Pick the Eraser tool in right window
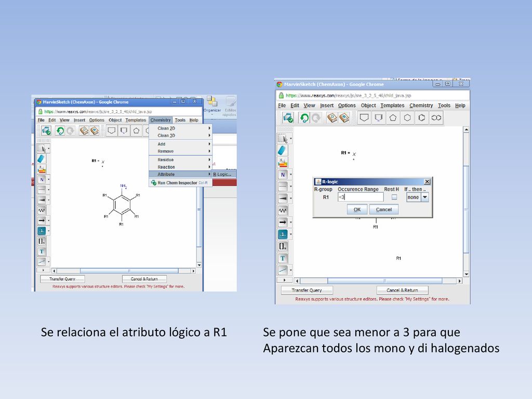This screenshot has width=532, height=399. 282,150
